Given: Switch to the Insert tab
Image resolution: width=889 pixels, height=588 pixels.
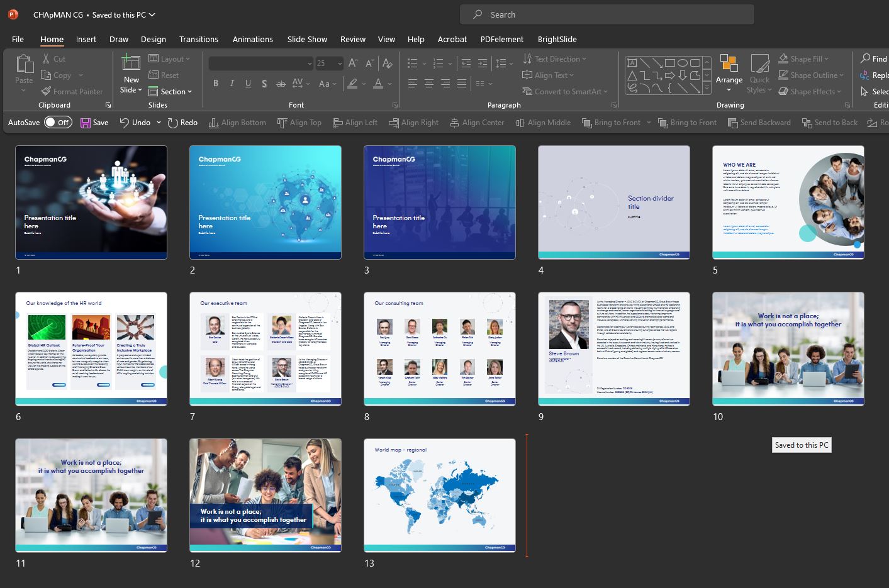Looking at the screenshot, I should pos(86,39).
